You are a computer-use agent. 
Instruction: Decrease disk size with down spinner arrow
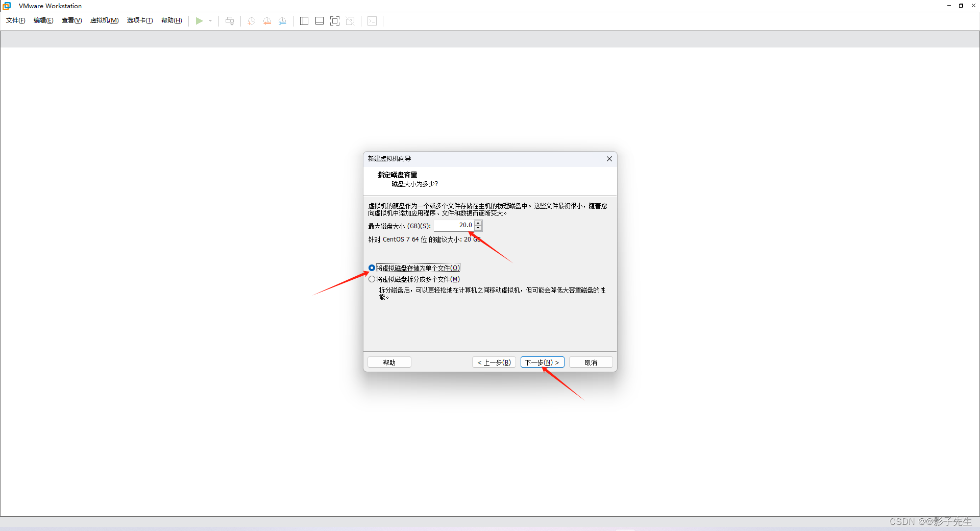478,228
